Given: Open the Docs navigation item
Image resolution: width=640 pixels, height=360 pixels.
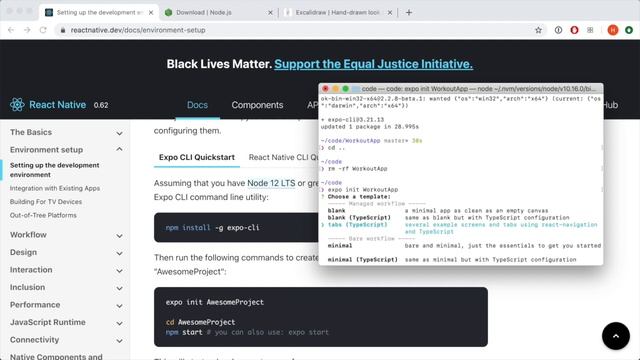Looking at the screenshot, I should tap(197, 105).
